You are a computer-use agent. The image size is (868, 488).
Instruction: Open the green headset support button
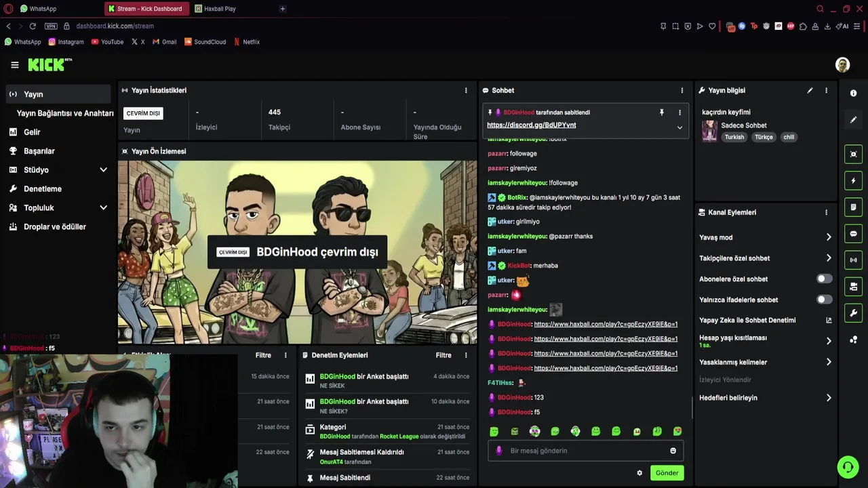[x=848, y=467]
